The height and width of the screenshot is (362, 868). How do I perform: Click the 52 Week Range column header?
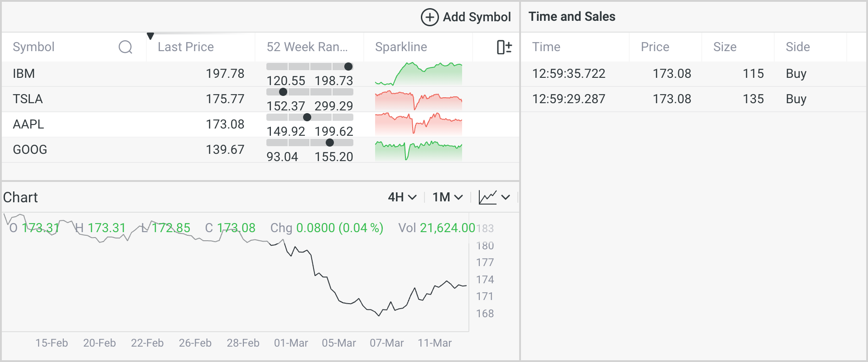click(307, 47)
